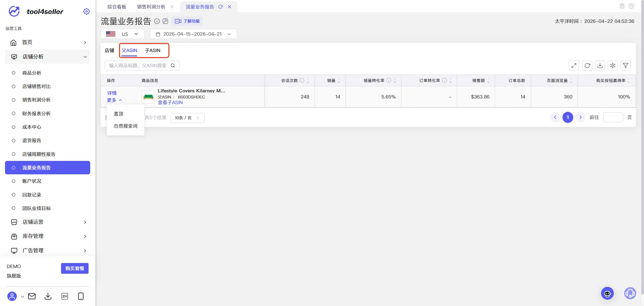
Task: Sort by 销量转化率 column
Action: click(395, 81)
